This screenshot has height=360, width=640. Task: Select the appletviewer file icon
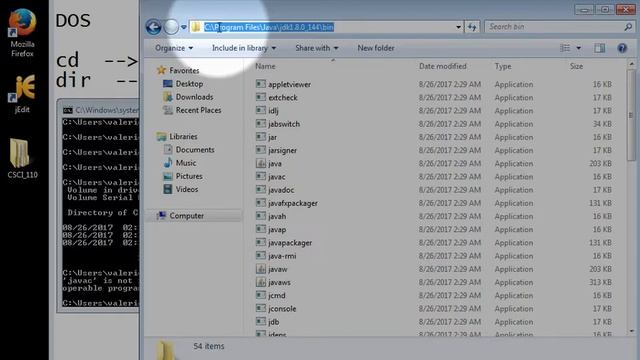260,84
